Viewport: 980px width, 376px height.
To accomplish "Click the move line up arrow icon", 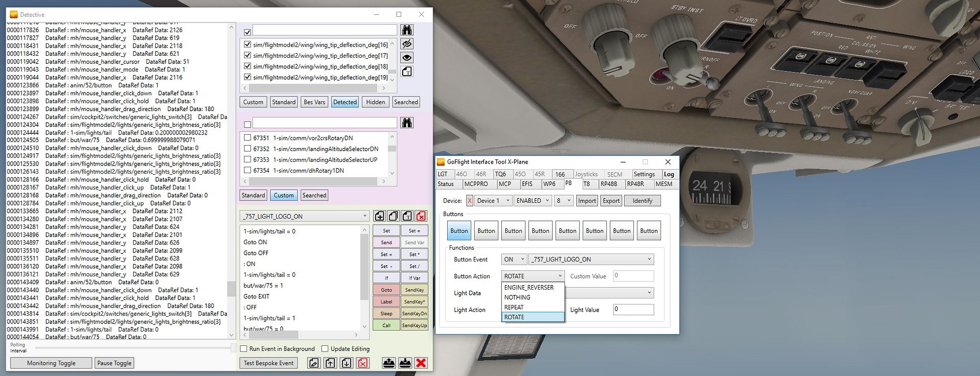I will point(330,363).
